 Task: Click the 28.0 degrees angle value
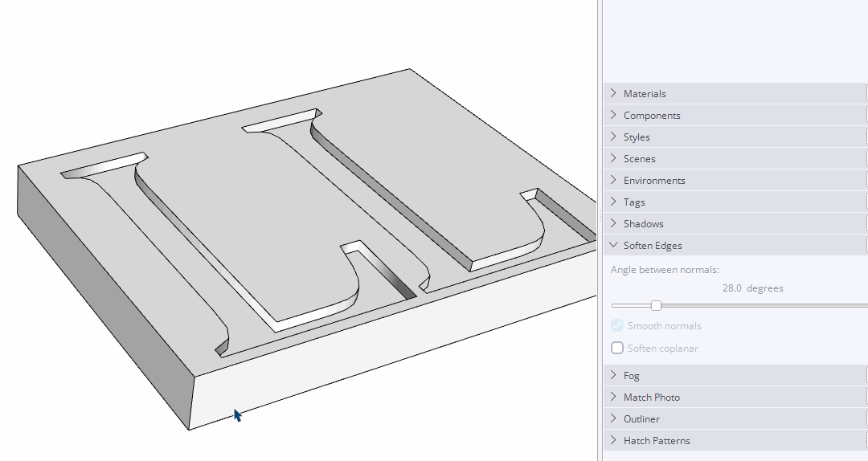(x=753, y=288)
